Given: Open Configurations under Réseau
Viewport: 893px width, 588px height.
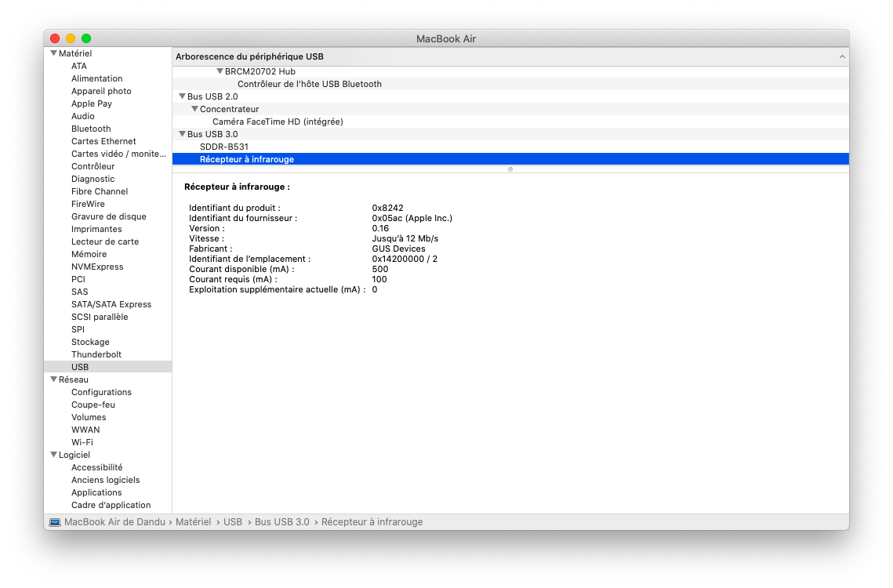Looking at the screenshot, I should tap(101, 391).
